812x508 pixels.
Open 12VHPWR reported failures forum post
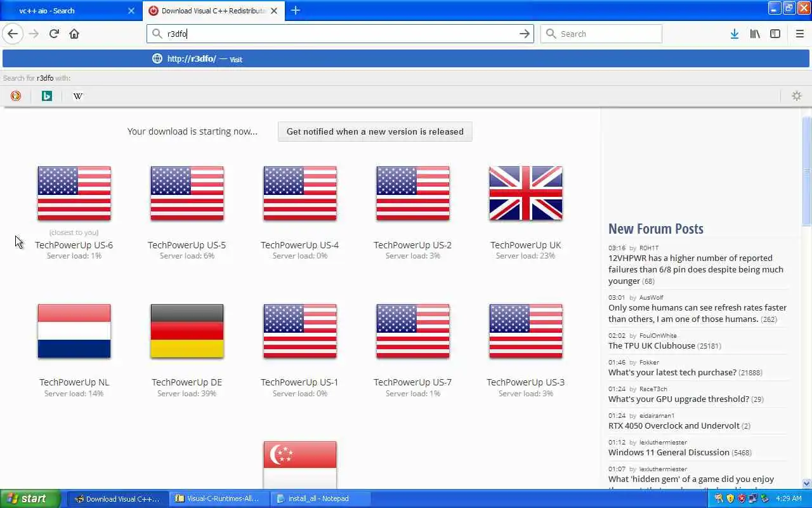click(696, 269)
